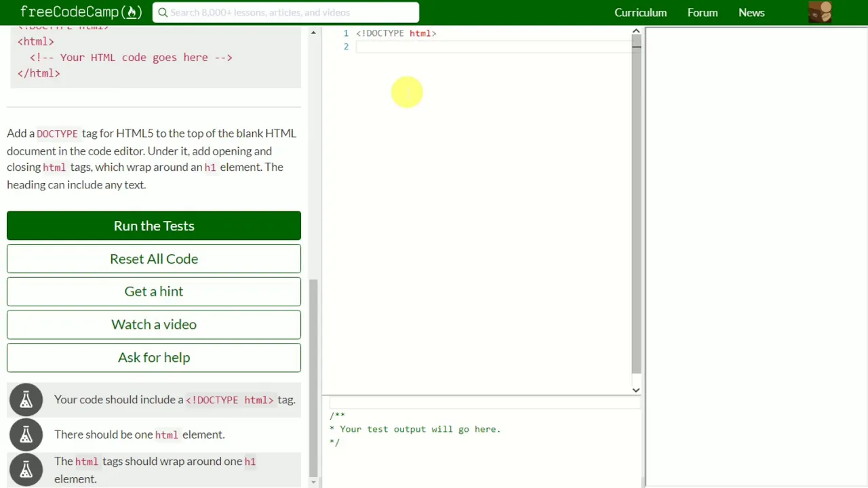The height and width of the screenshot is (488, 868).
Task: Click line number 2 in the gutter
Action: pyautogui.click(x=346, y=46)
